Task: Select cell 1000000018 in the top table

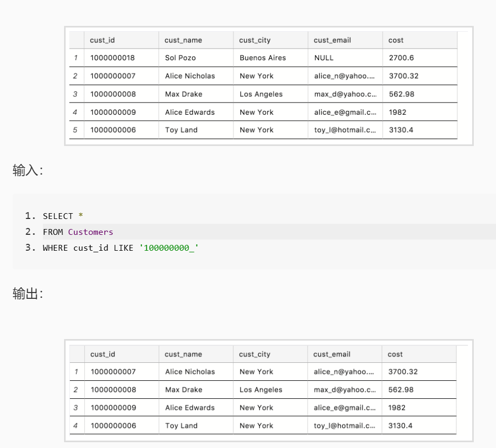Action: [x=121, y=58]
